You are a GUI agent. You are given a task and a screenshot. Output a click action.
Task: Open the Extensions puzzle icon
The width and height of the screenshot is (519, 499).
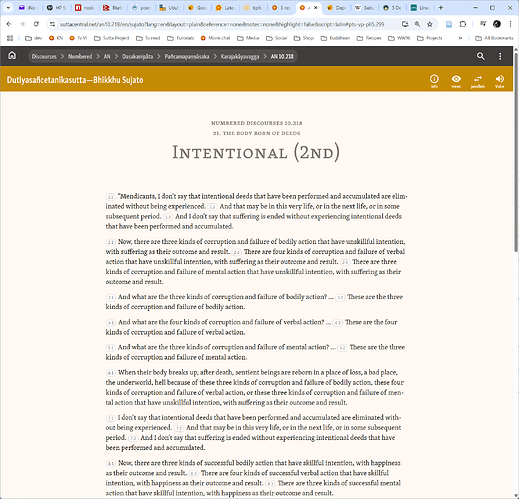463,24
